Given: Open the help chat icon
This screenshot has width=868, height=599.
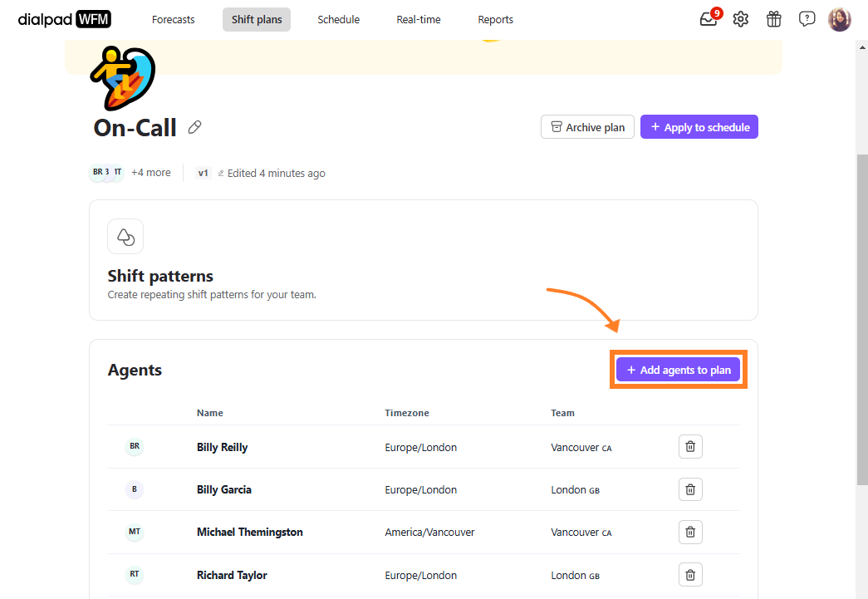Looking at the screenshot, I should pos(807,19).
